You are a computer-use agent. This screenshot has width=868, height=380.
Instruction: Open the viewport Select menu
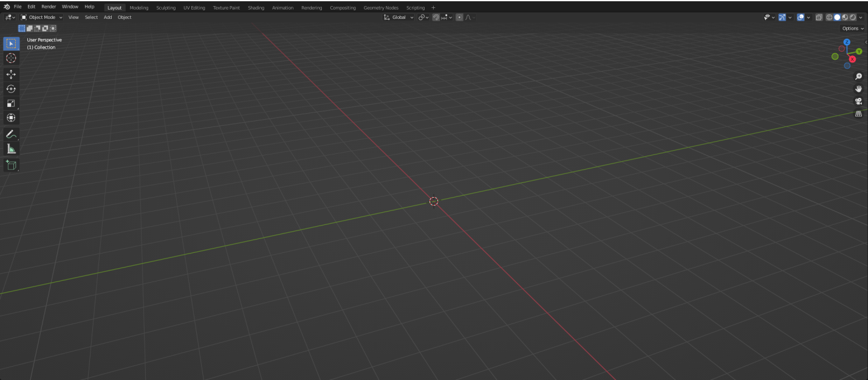click(x=91, y=17)
